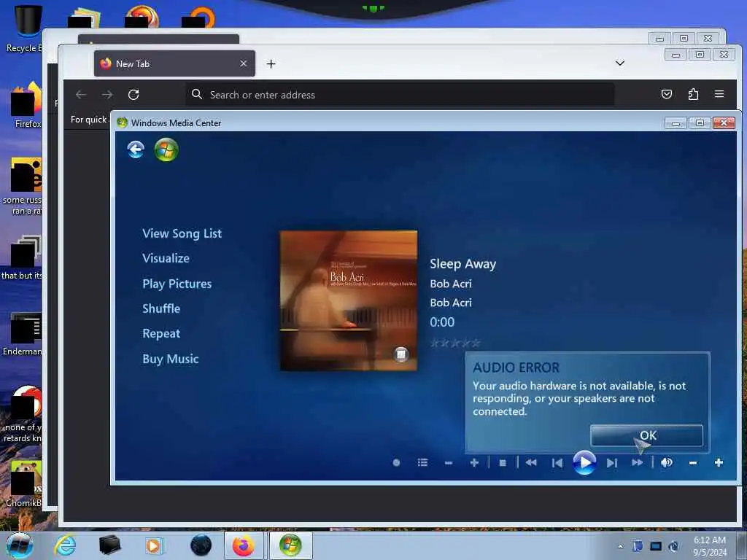The height and width of the screenshot is (560, 747).
Task: Choose Play Pictures
Action: (x=177, y=284)
